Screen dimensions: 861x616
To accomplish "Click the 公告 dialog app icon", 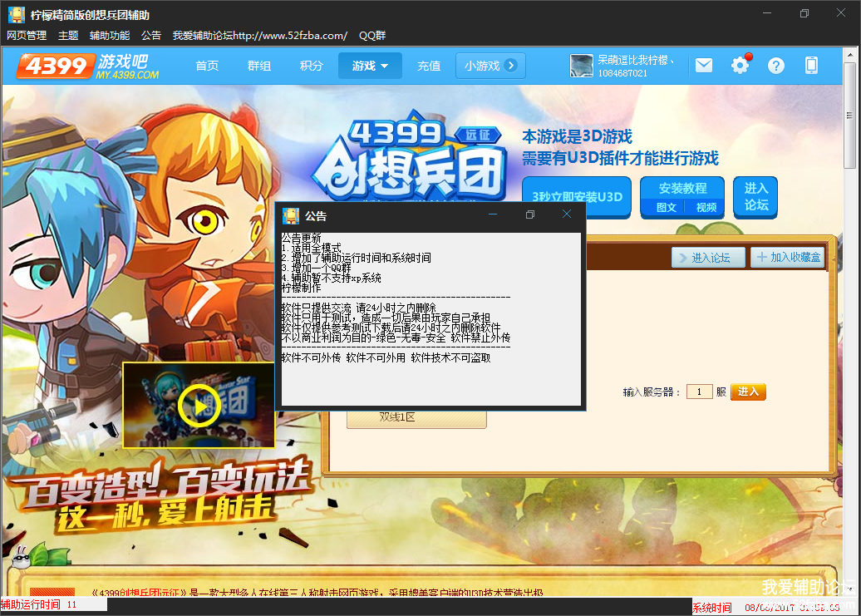I will pyautogui.click(x=291, y=216).
